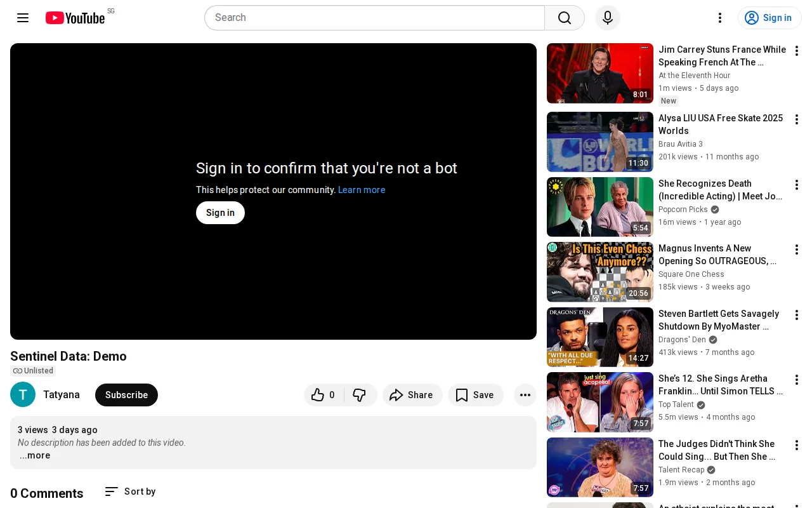The image size is (812, 508).
Task: Like the video with thumbs up
Action: (x=324, y=395)
